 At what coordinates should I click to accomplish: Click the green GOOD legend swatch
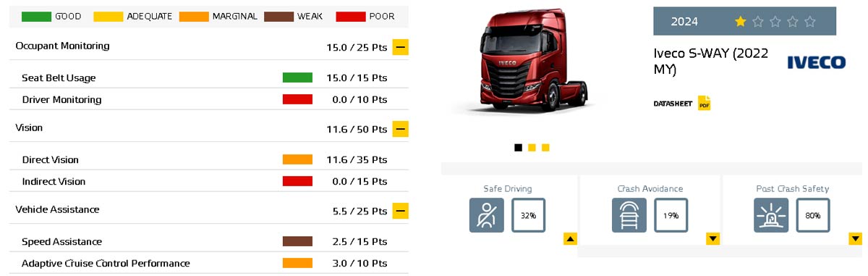coord(36,16)
